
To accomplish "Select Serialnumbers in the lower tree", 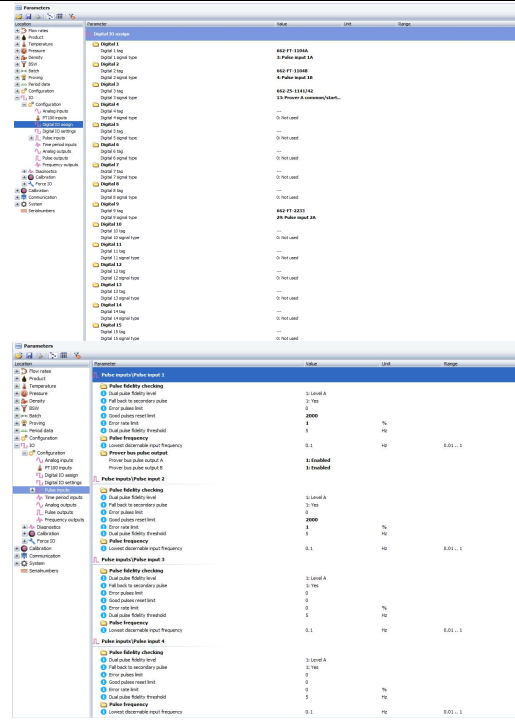I will (44, 571).
